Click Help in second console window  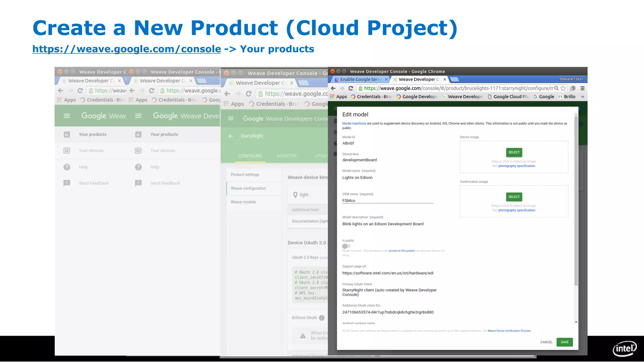tap(155, 167)
